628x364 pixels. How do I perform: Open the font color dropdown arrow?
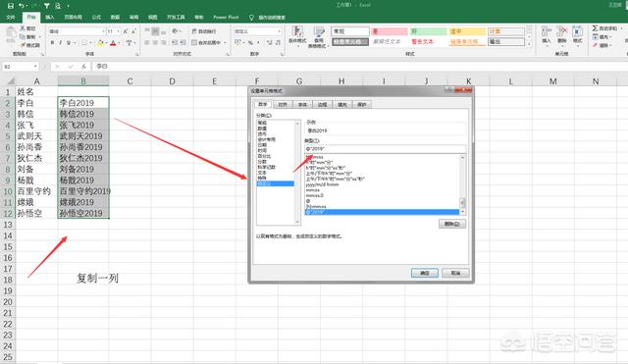[x=120, y=43]
